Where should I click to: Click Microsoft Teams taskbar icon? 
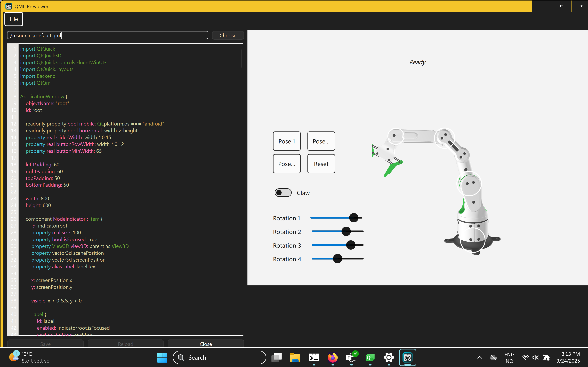351,357
